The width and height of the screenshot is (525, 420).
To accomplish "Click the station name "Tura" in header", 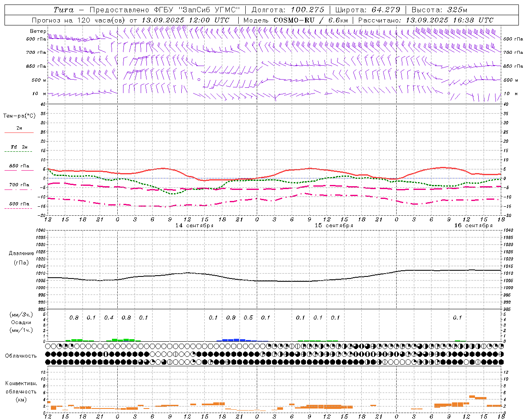I will click(x=64, y=10).
